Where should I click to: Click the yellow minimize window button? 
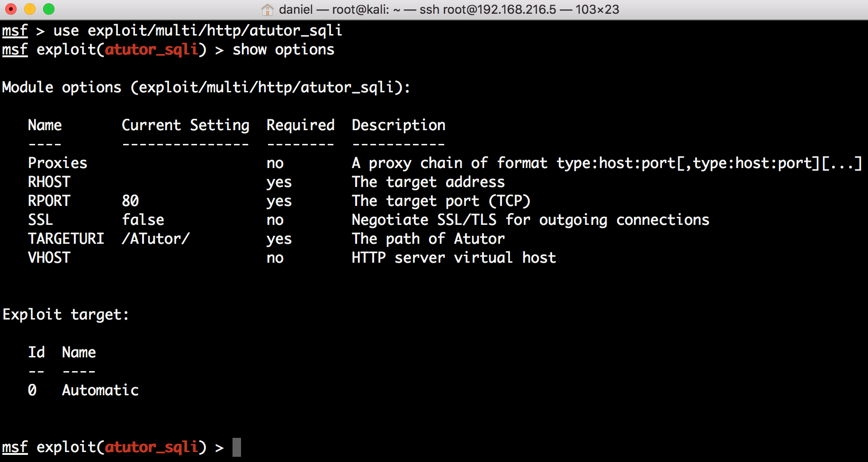click(x=30, y=9)
